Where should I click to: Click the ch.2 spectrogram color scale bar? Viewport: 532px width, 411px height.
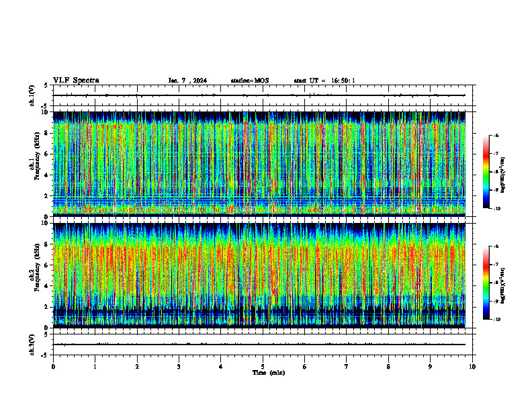coord(486,283)
